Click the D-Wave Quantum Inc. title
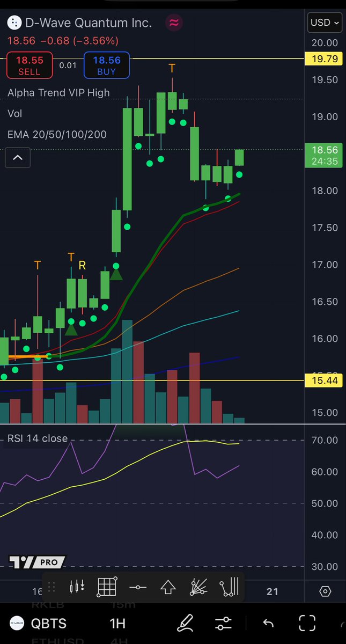Image resolution: width=346 pixels, height=644 pixels. coord(89,23)
